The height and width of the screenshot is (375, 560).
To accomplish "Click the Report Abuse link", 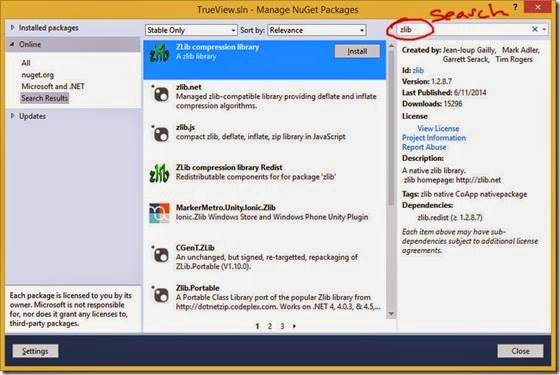I will point(424,147).
